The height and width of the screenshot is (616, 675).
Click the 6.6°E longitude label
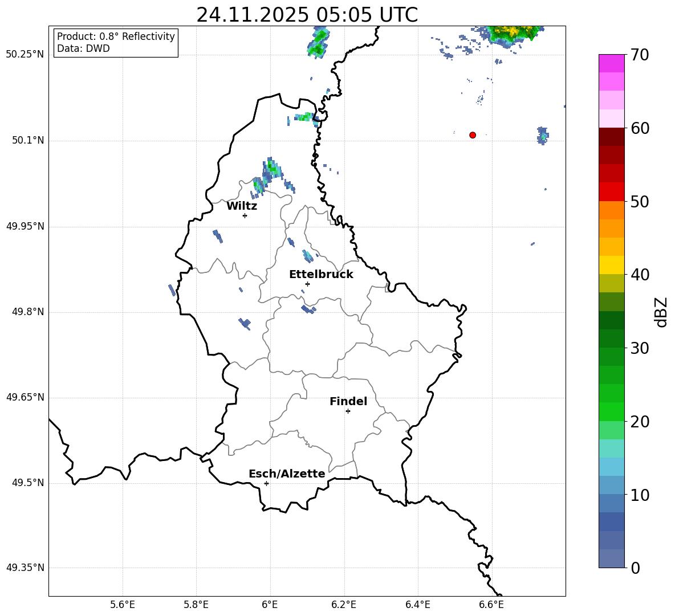[491, 605]
